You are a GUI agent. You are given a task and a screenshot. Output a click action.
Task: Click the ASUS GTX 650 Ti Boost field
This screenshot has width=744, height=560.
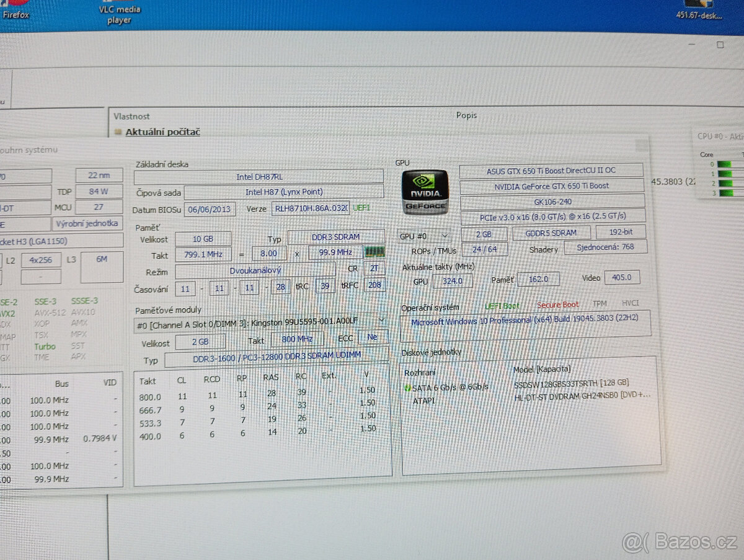(551, 171)
